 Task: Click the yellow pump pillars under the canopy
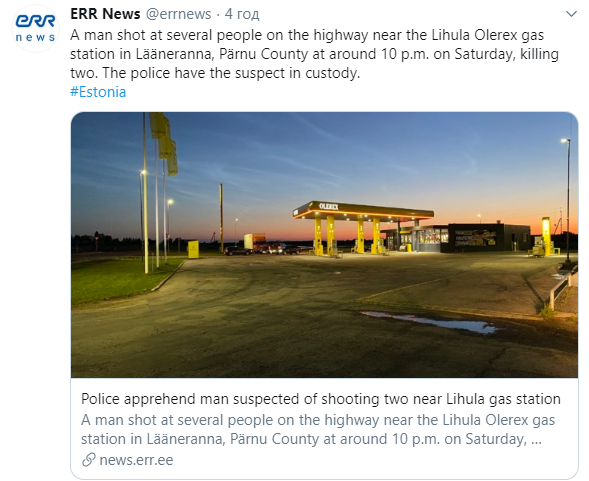pos(346,235)
